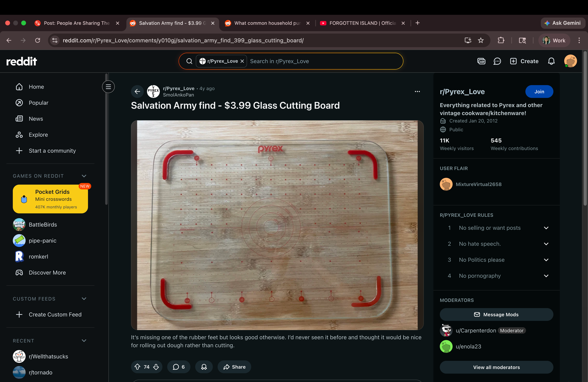The height and width of the screenshot is (382, 588).
Task: Open u/enola23 moderator profile
Action: pyautogui.click(x=468, y=347)
